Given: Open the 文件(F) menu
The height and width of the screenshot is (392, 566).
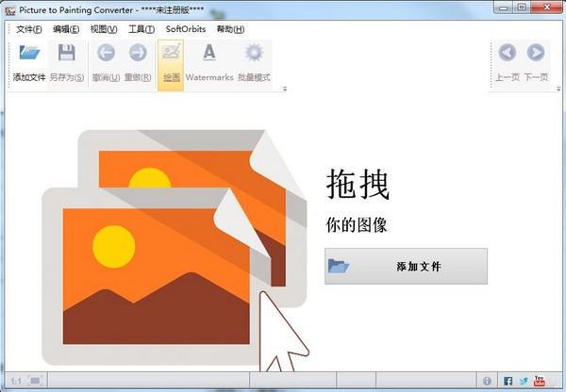Looking at the screenshot, I should (29, 29).
